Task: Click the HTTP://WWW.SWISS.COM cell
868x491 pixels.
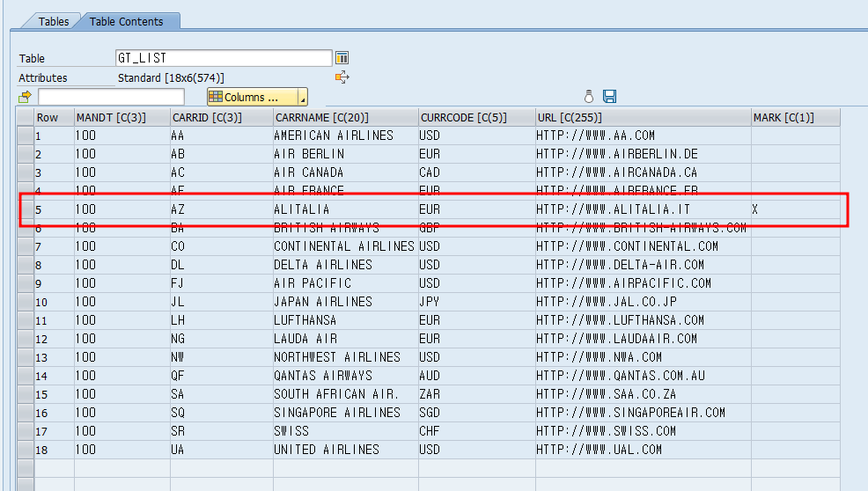Action: (x=644, y=430)
